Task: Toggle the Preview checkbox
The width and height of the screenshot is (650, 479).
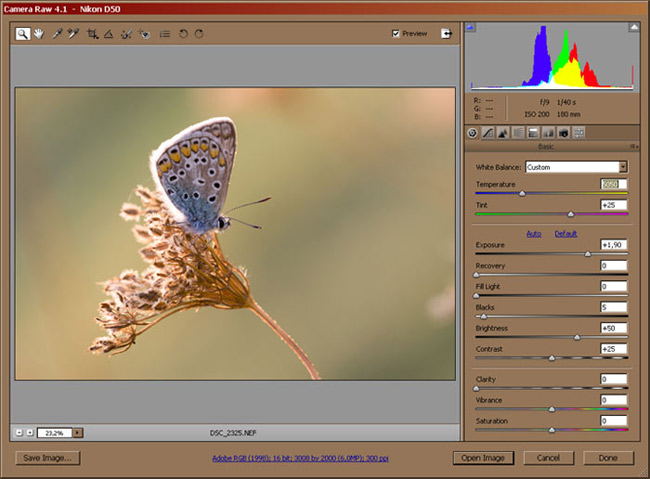Action: (x=395, y=34)
